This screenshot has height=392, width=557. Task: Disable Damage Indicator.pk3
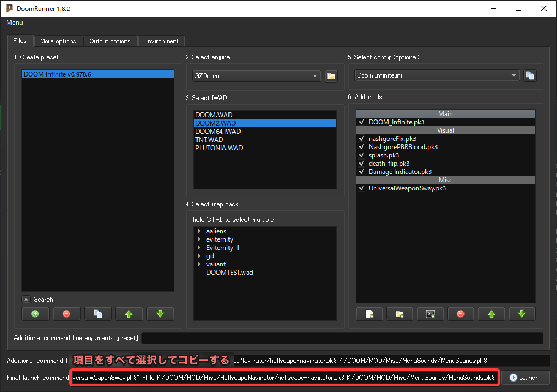tap(362, 172)
